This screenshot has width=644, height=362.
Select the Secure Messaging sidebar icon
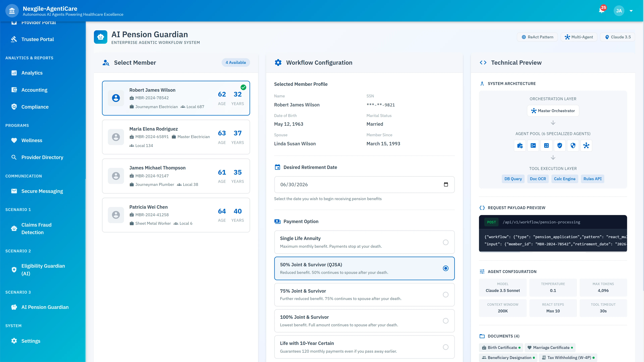tap(14, 191)
